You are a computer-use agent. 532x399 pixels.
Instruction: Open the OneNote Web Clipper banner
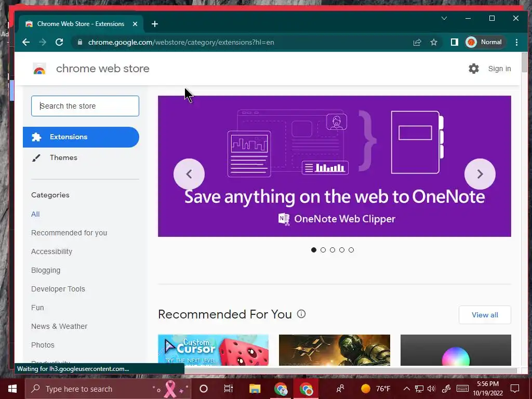click(x=334, y=166)
